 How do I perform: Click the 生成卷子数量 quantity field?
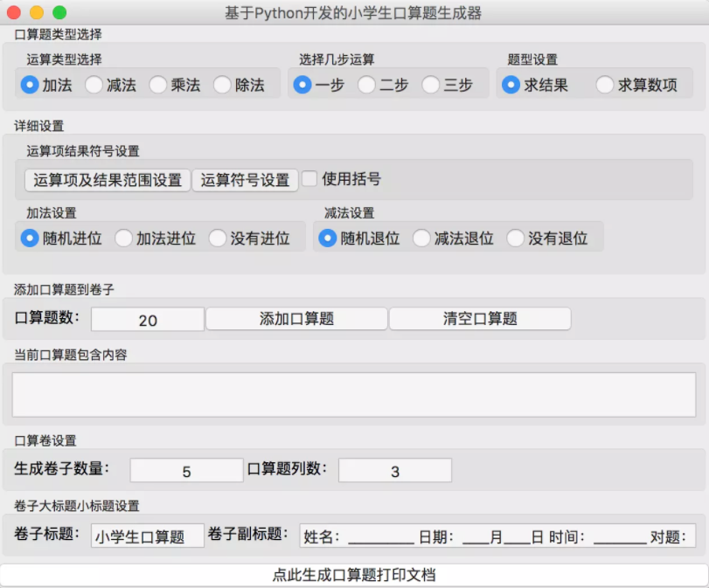[x=184, y=469]
